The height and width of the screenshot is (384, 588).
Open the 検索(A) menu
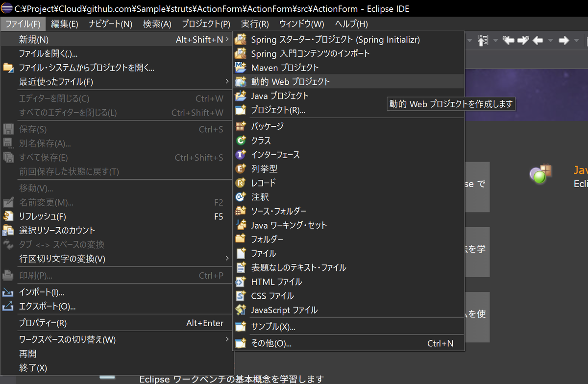pyautogui.click(x=157, y=24)
